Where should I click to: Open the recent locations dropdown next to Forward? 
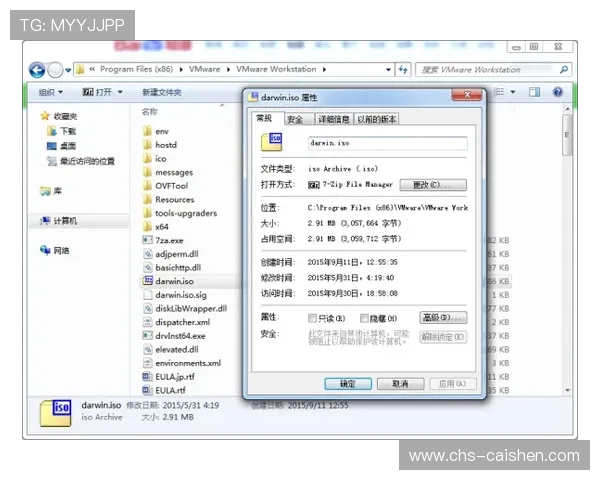68,70
